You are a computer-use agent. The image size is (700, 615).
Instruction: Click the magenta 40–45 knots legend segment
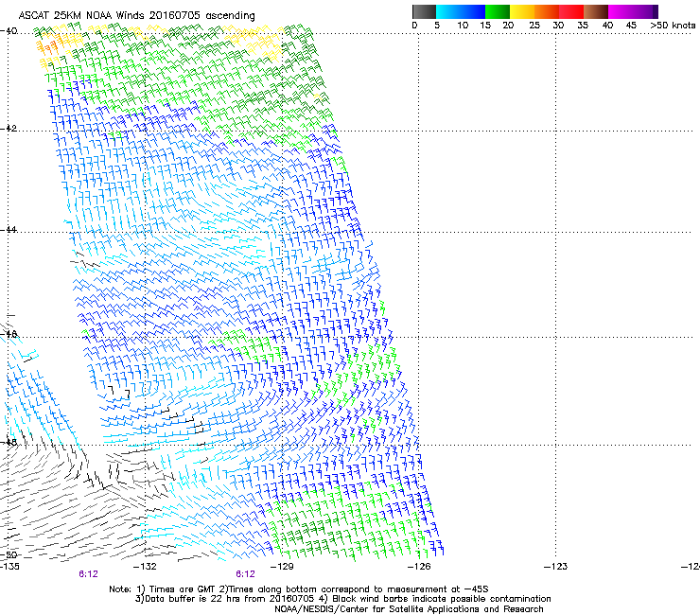(x=621, y=11)
